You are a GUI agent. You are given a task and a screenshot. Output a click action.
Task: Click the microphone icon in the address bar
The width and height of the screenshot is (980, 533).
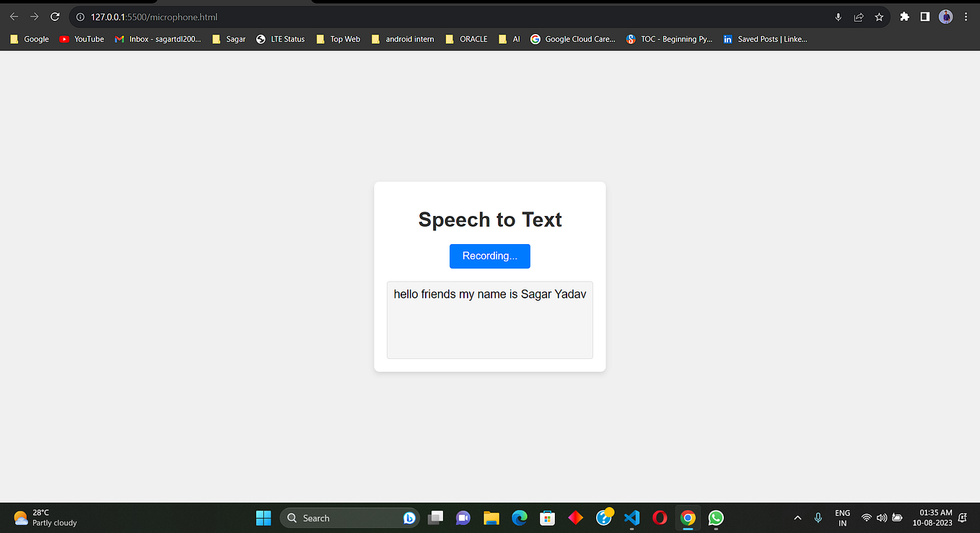pyautogui.click(x=838, y=16)
